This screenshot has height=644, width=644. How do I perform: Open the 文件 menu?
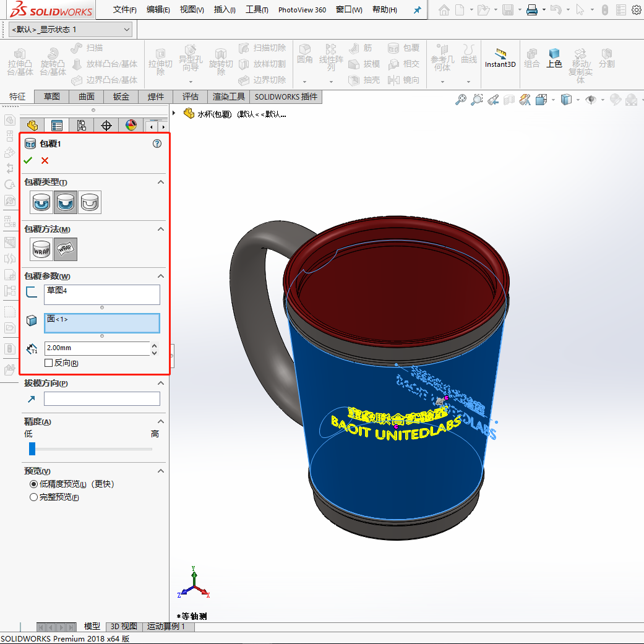(124, 9)
